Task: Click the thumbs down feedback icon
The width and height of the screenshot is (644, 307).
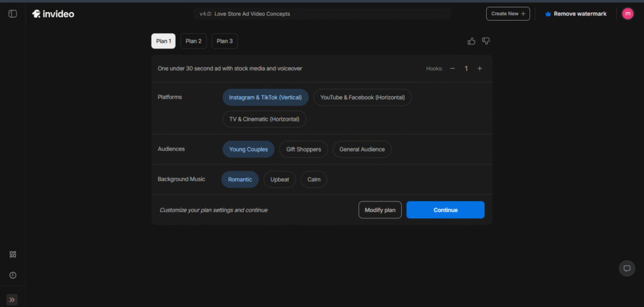Action: point(486,41)
